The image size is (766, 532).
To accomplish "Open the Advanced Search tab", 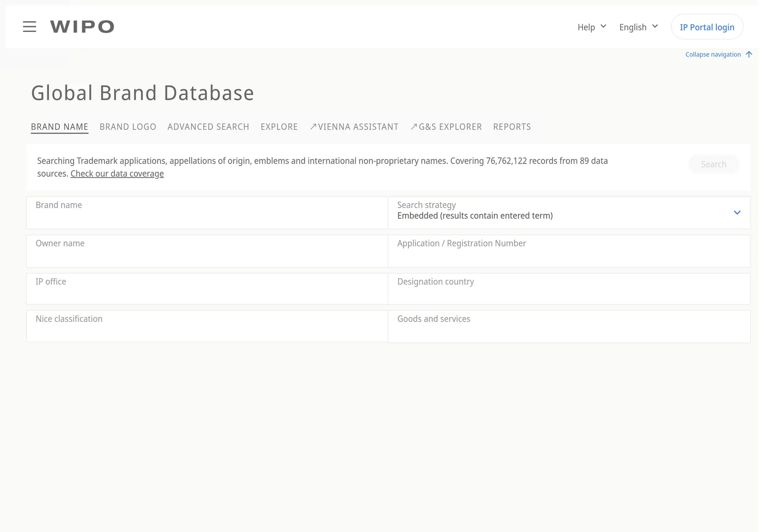I will click(x=208, y=127).
